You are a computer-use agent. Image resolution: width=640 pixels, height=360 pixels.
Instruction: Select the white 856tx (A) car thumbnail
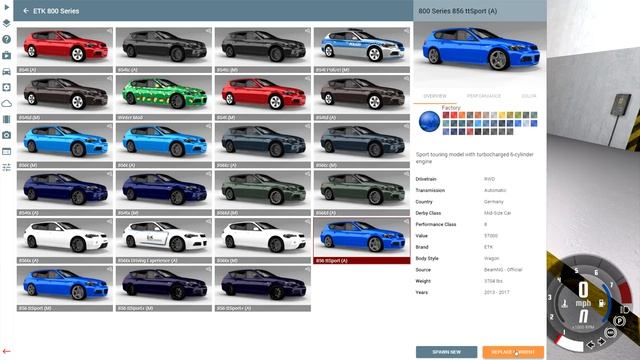click(x=65, y=241)
